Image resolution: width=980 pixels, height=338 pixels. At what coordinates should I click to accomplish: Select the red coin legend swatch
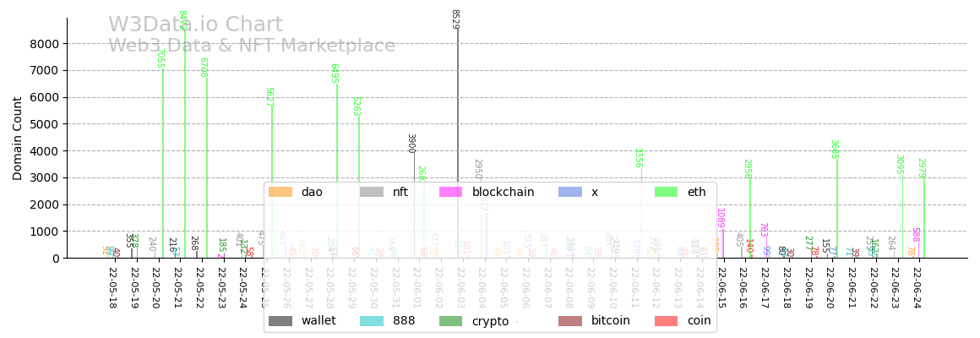tap(667, 321)
